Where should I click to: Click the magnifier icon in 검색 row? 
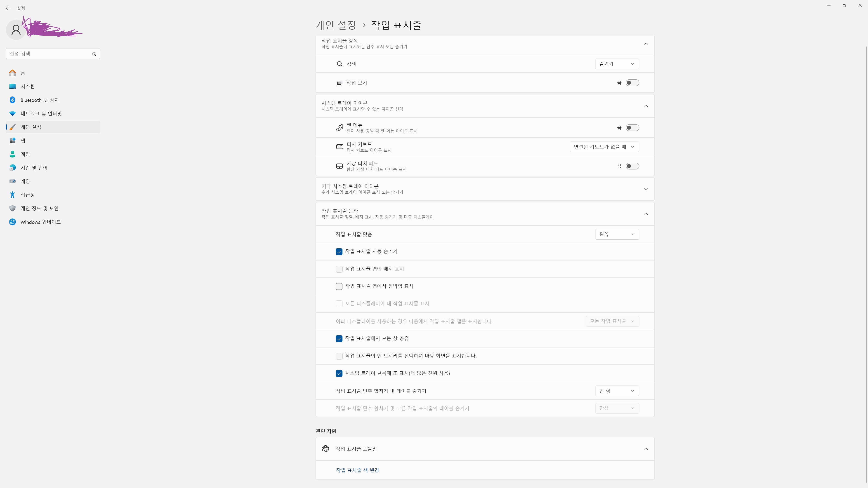click(340, 64)
